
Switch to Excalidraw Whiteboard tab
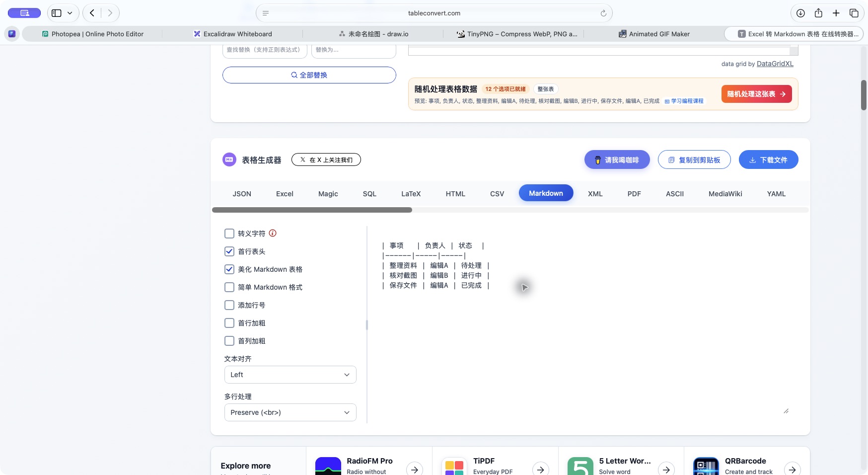click(x=232, y=34)
